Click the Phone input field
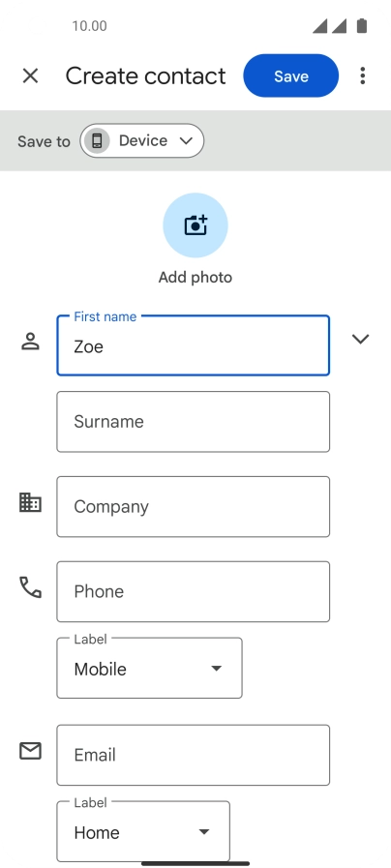 (194, 592)
